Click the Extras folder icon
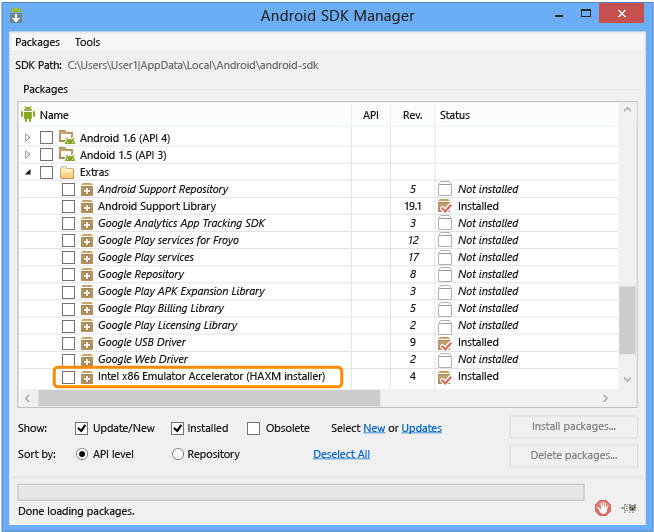 coord(67,172)
